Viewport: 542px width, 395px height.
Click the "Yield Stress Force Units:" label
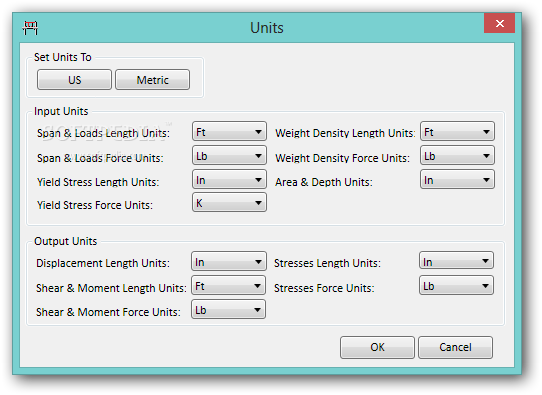click(x=95, y=205)
